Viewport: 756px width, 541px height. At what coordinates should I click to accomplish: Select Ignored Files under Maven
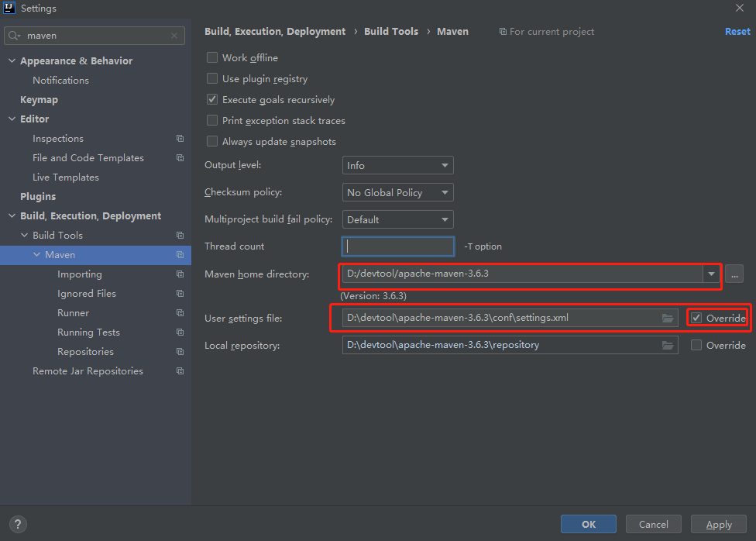87,294
